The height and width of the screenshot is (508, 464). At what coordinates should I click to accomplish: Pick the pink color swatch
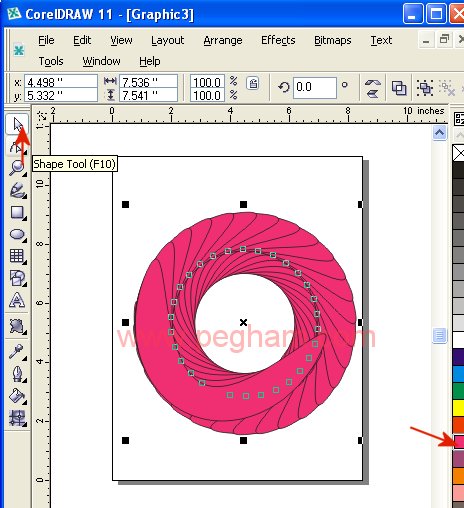pos(459,442)
